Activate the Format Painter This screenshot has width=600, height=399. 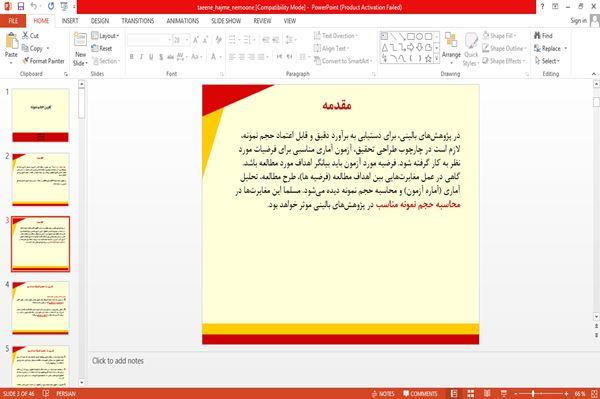click(43, 61)
